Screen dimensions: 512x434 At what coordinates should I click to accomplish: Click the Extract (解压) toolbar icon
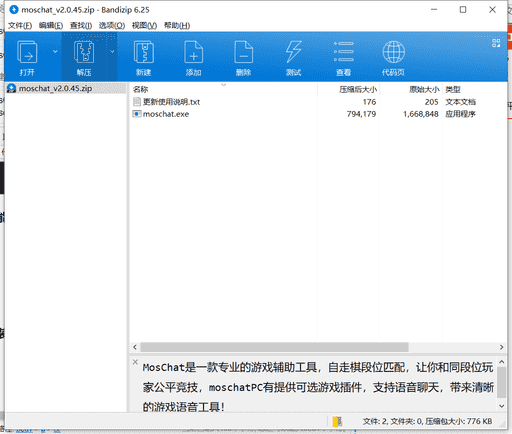[84, 52]
